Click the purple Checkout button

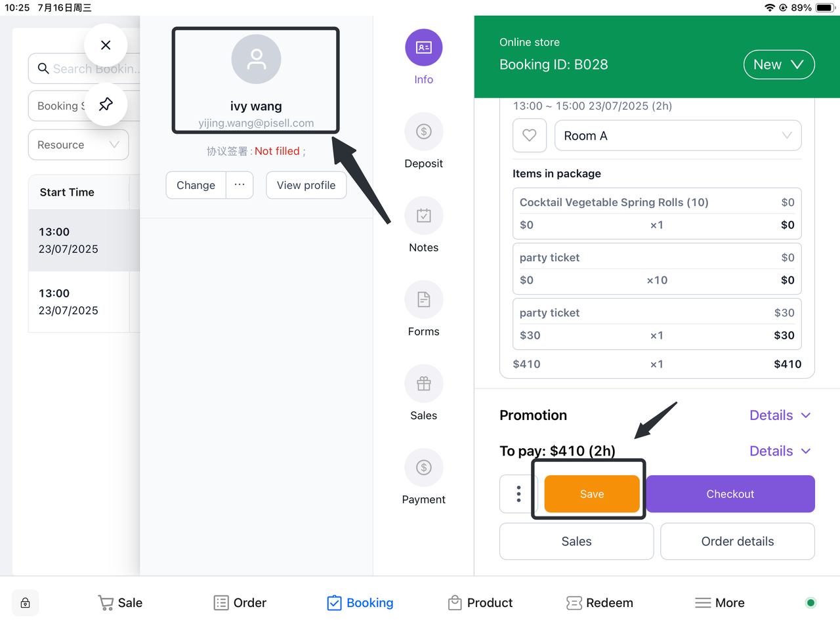click(x=730, y=494)
